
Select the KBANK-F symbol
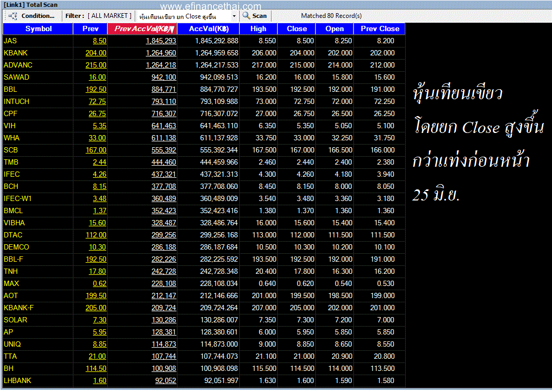pos(18,308)
